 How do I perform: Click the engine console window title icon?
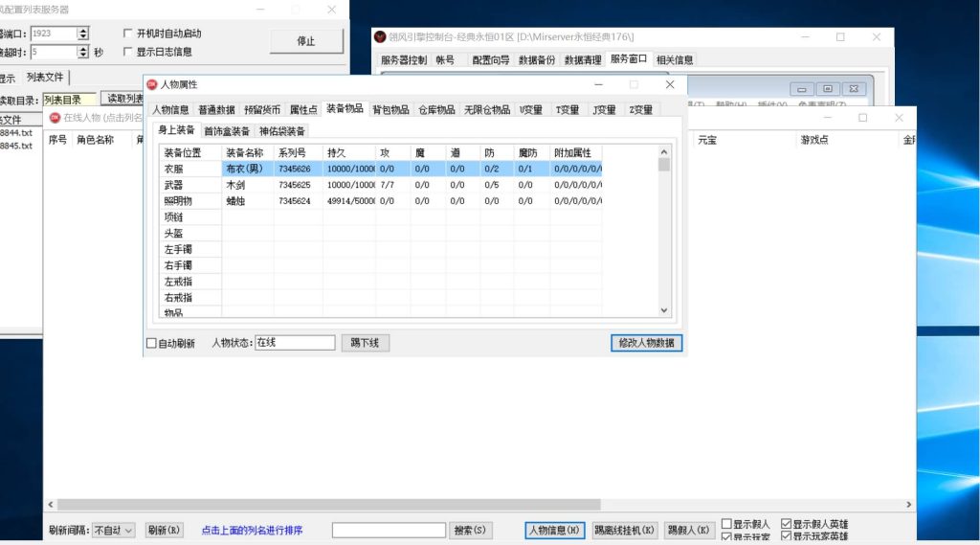379,37
